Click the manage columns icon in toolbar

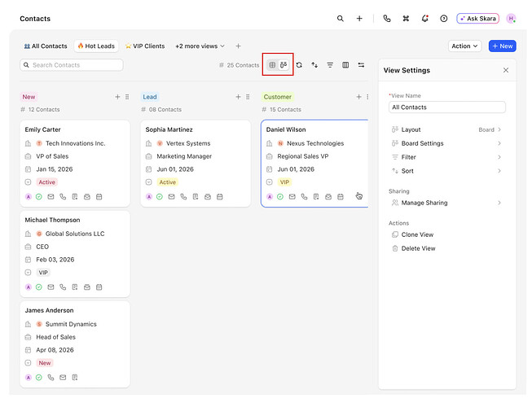click(x=345, y=65)
